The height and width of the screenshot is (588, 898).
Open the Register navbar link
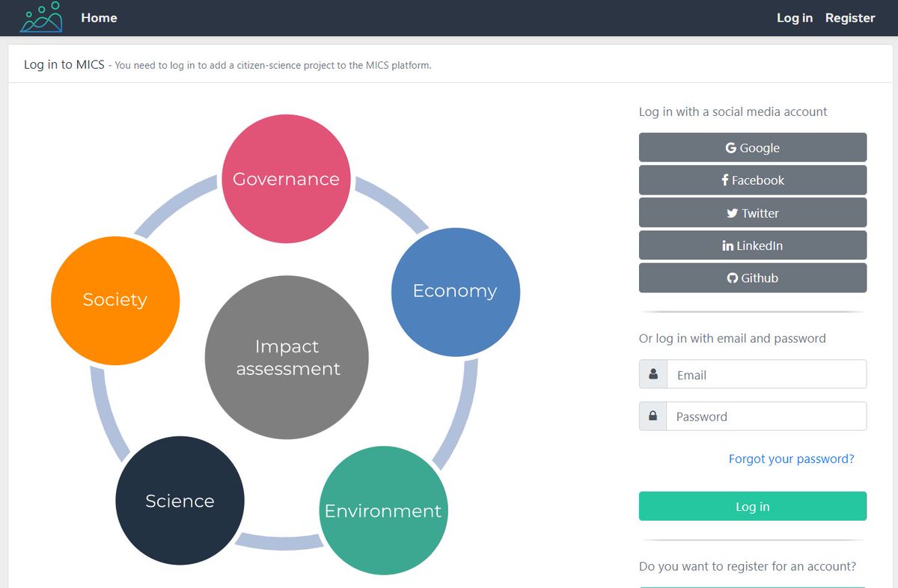(x=850, y=18)
